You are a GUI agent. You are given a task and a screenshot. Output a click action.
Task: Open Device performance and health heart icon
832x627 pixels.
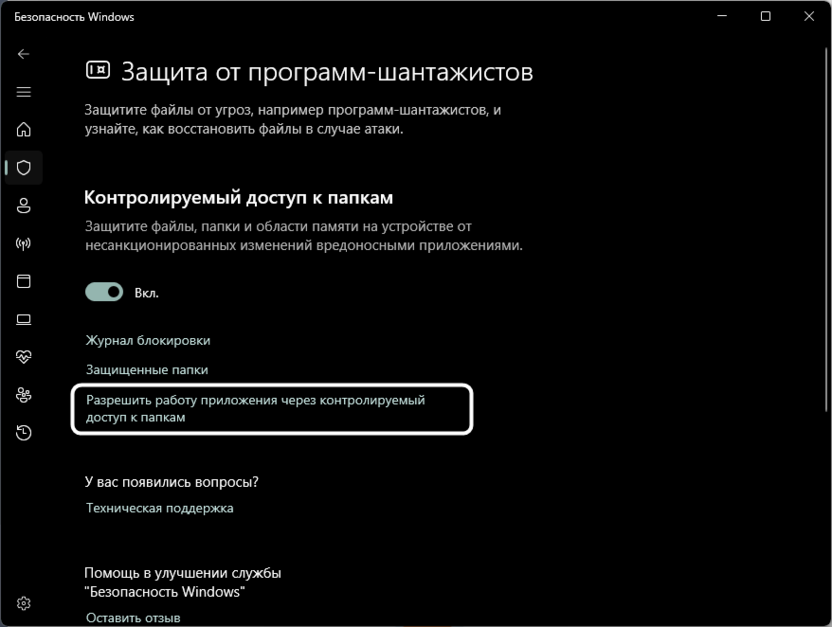click(23, 357)
